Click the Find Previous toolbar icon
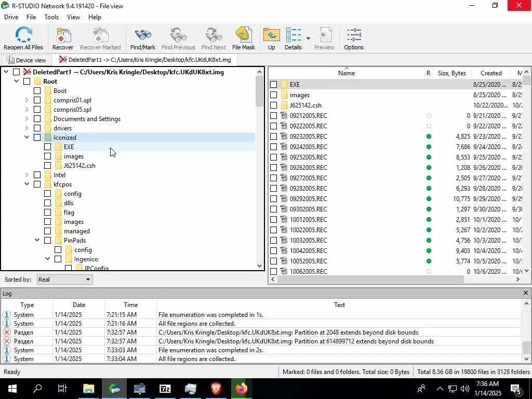Viewport: 532px width, 399px height. point(178,38)
